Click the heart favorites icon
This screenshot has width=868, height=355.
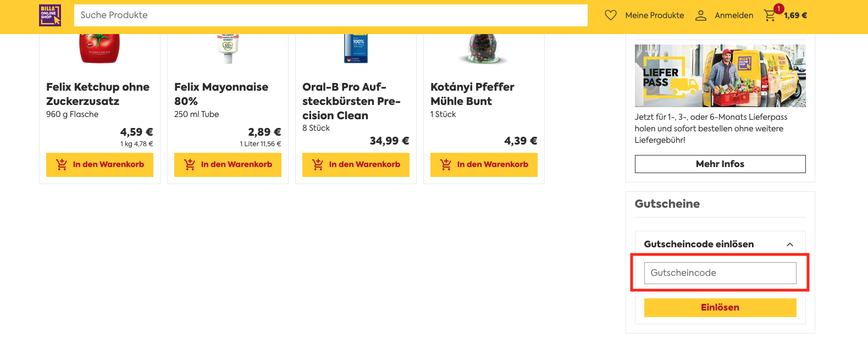pyautogui.click(x=611, y=15)
